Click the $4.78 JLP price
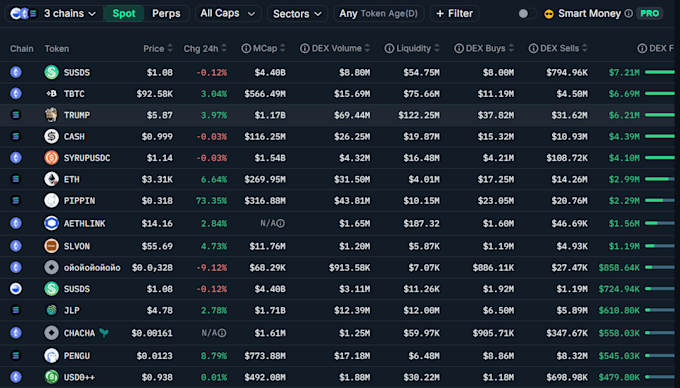Viewport: 680px width, 388px height. [160, 310]
